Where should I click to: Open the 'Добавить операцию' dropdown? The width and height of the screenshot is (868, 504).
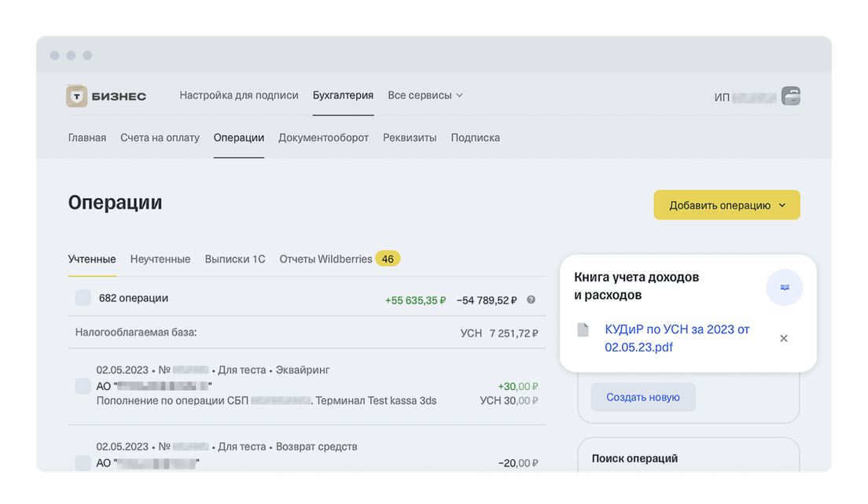tap(726, 205)
